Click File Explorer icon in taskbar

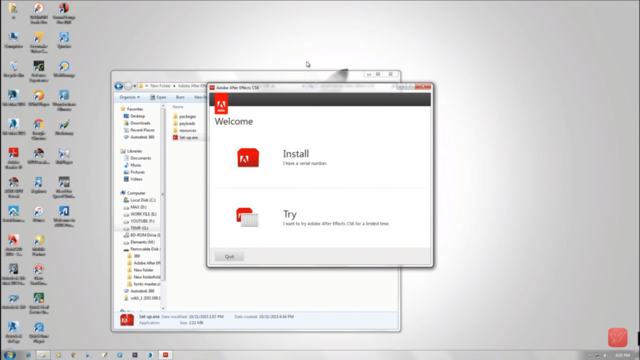[x=42, y=355]
